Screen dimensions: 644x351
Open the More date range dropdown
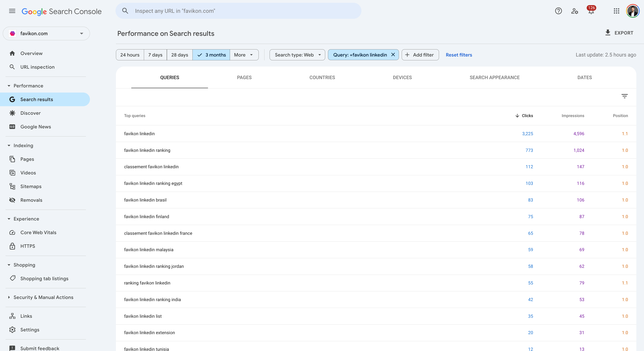tap(244, 55)
